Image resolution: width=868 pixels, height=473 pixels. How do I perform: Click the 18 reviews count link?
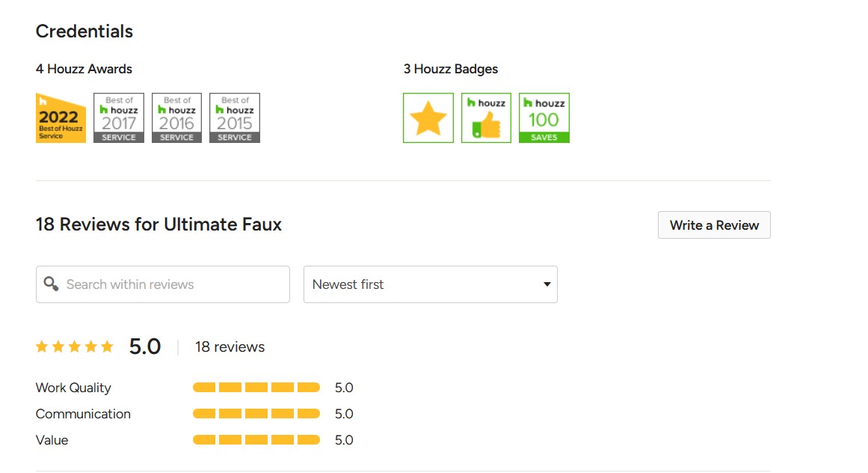pyautogui.click(x=230, y=347)
